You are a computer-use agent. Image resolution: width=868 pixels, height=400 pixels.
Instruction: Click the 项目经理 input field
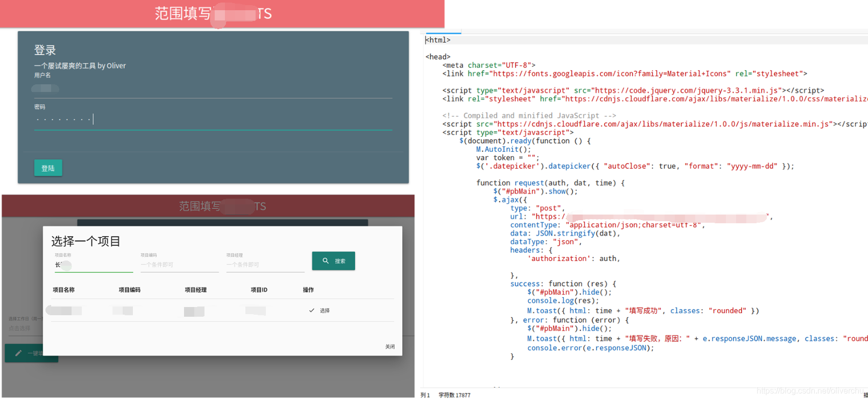[x=265, y=265]
